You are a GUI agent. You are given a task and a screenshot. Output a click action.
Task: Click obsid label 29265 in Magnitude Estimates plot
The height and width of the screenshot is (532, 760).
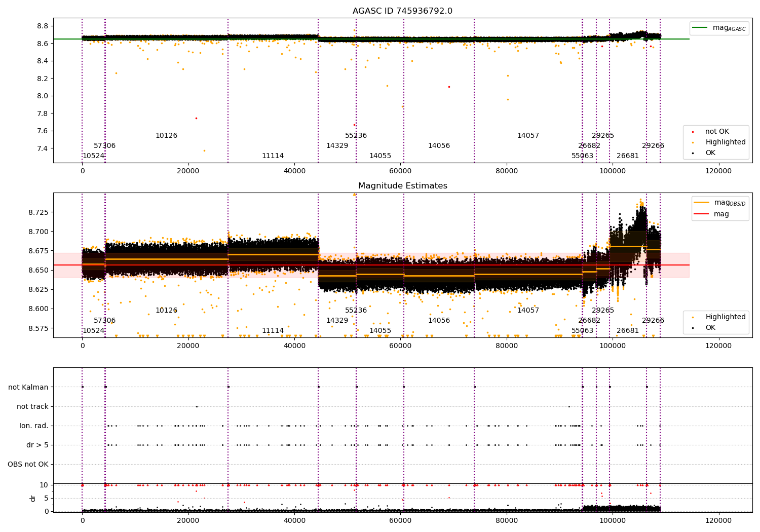[603, 311]
